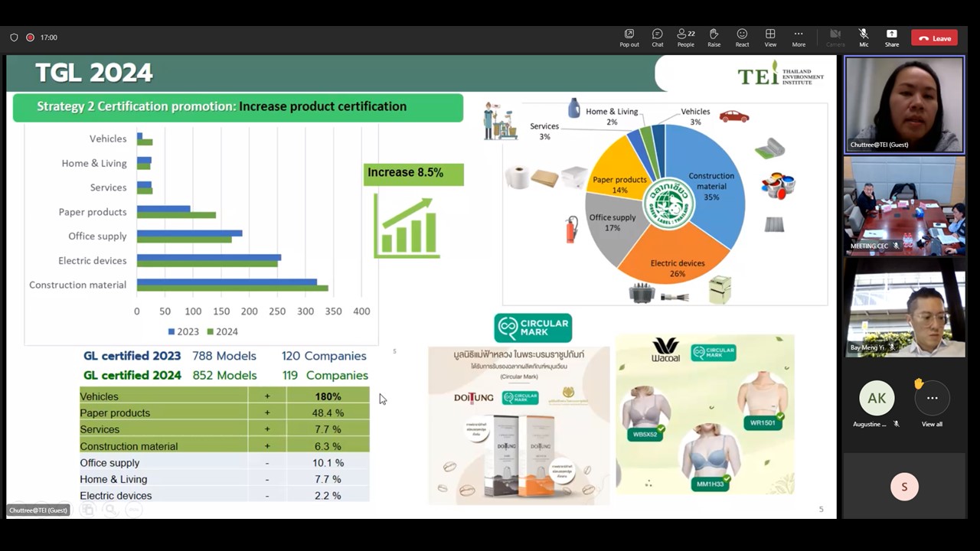Show the People participants list
Viewport: 980px width, 551px height.
click(685, 37)
